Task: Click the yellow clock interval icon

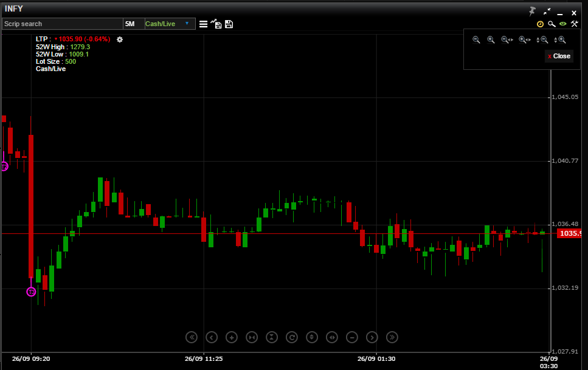Action: [x=540, y=24]
